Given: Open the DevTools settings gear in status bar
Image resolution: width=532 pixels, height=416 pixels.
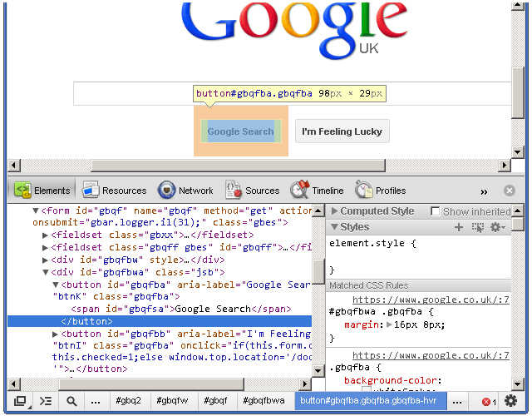Looking at the screenshot, I should coord(510,401).
